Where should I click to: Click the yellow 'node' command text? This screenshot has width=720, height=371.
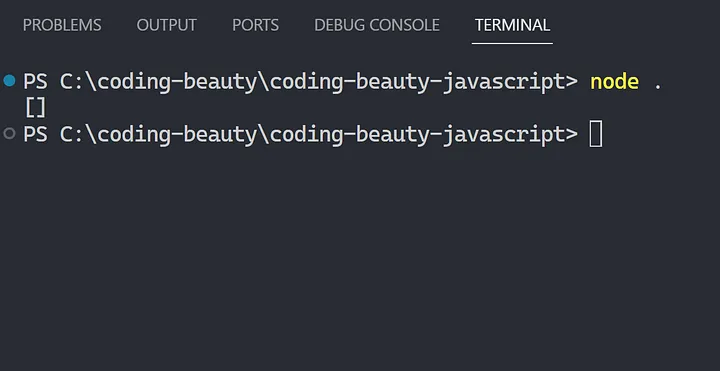click(614, 82)
